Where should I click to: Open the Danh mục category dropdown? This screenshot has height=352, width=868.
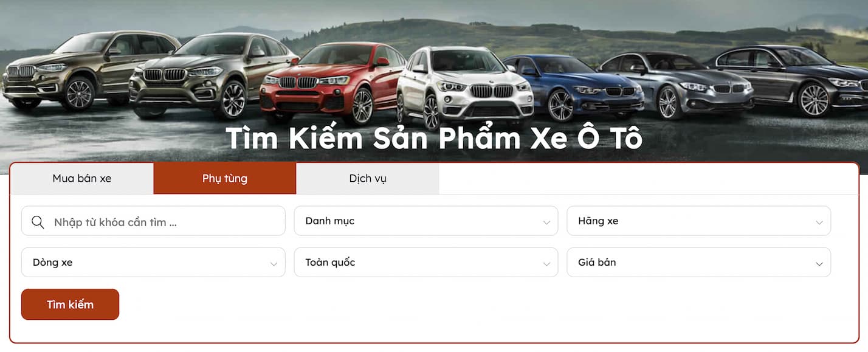point(426,221)
